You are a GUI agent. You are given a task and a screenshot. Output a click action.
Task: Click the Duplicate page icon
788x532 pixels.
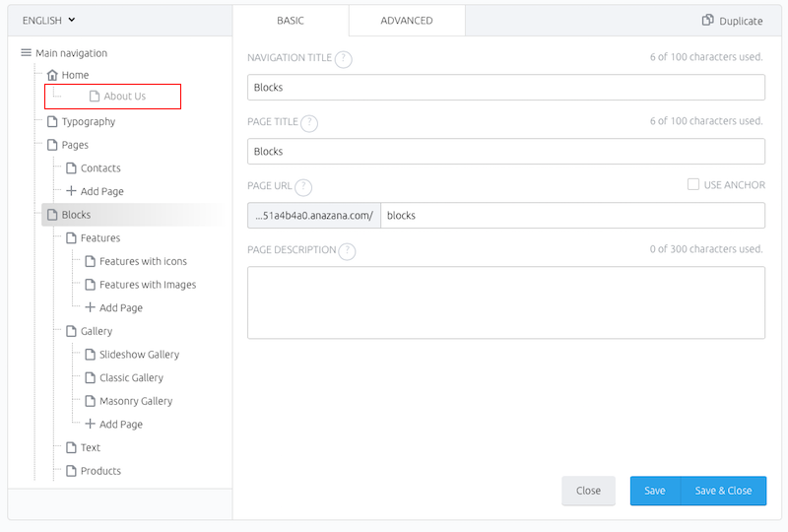(x=707, y=20)
